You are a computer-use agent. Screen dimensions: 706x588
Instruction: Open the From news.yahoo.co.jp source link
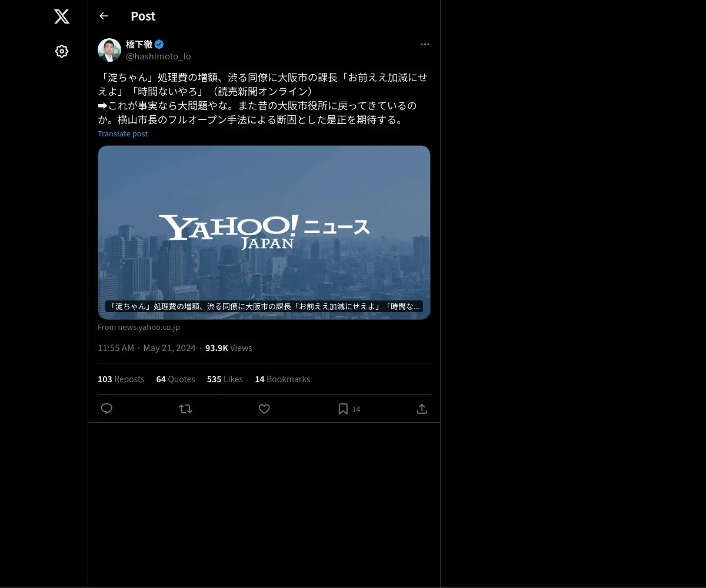139,327
